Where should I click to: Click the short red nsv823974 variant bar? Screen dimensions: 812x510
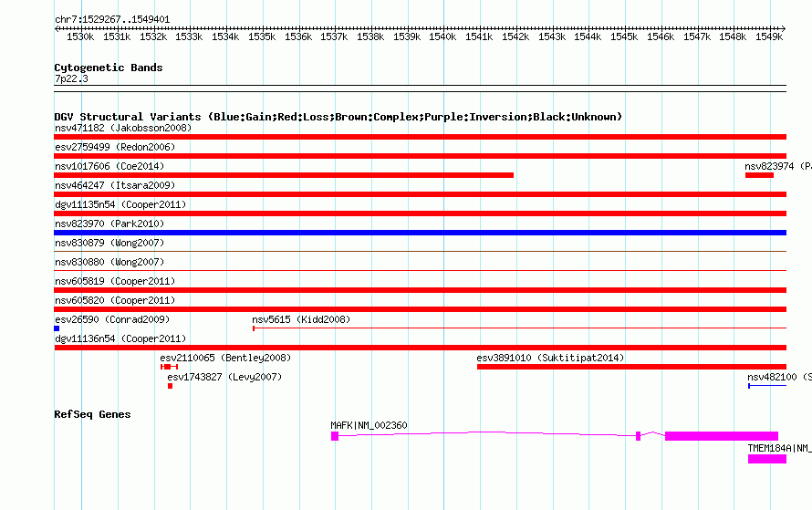click(x=759, y=175)
